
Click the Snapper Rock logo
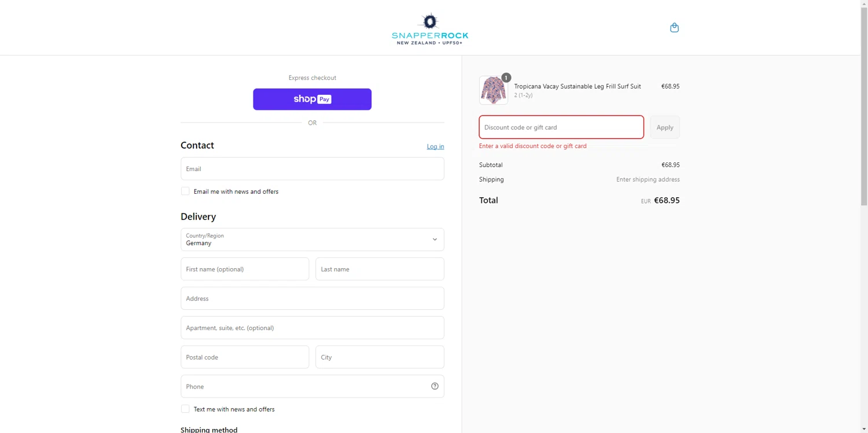[x=430, y=28]
